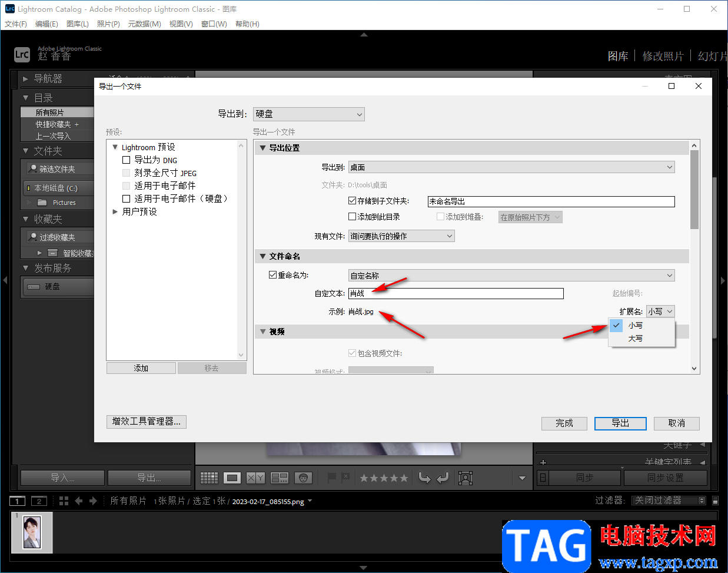Switch to grid view in toolbar
This screenshot has height=573, width=728.
pyautogui.click(x=209, y=478)
